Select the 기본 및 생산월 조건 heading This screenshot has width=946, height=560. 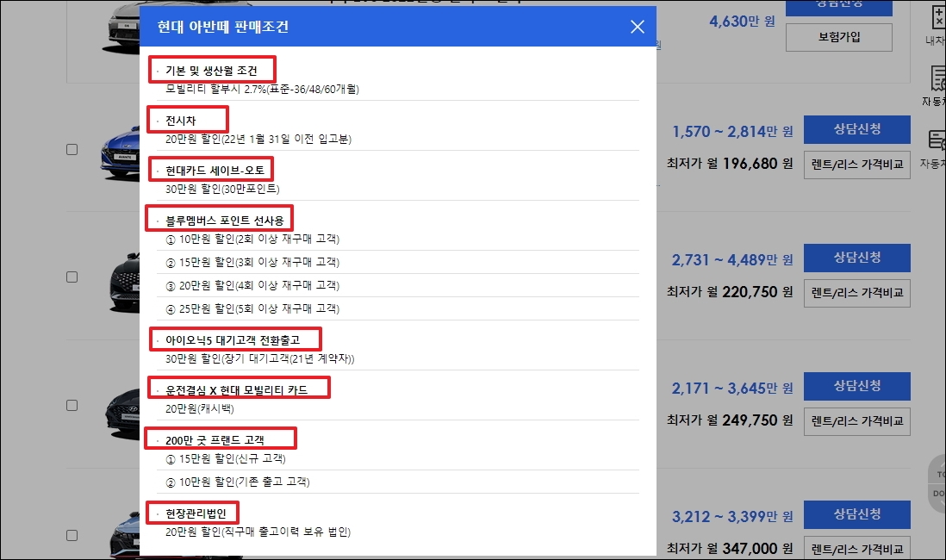click(x=212, y=71)
